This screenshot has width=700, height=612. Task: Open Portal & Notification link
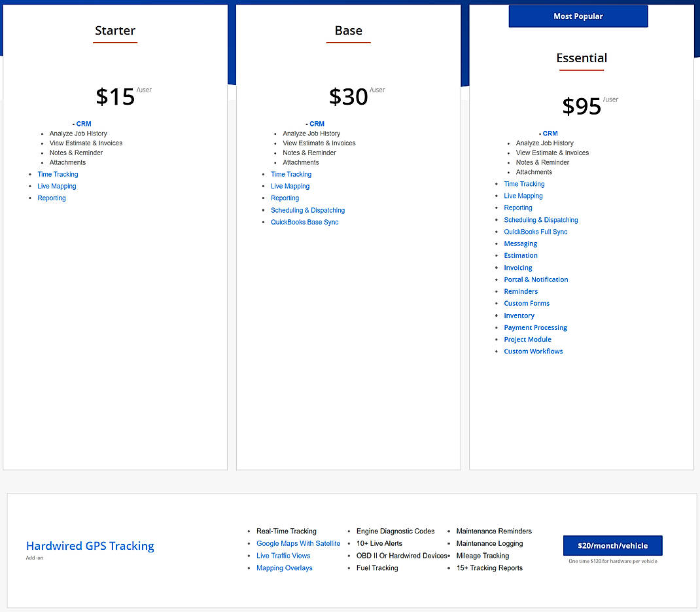click(x=536, y=279)
